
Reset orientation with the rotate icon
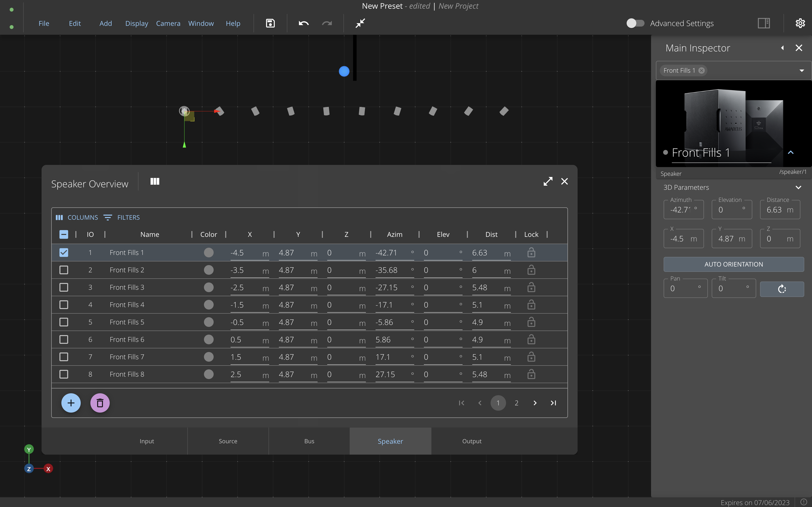[782, 289]
